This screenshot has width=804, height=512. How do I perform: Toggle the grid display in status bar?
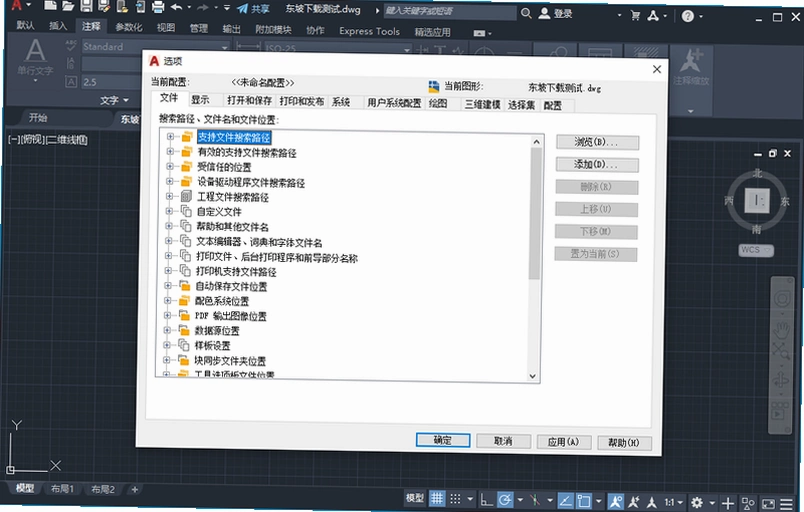[437, 498]
